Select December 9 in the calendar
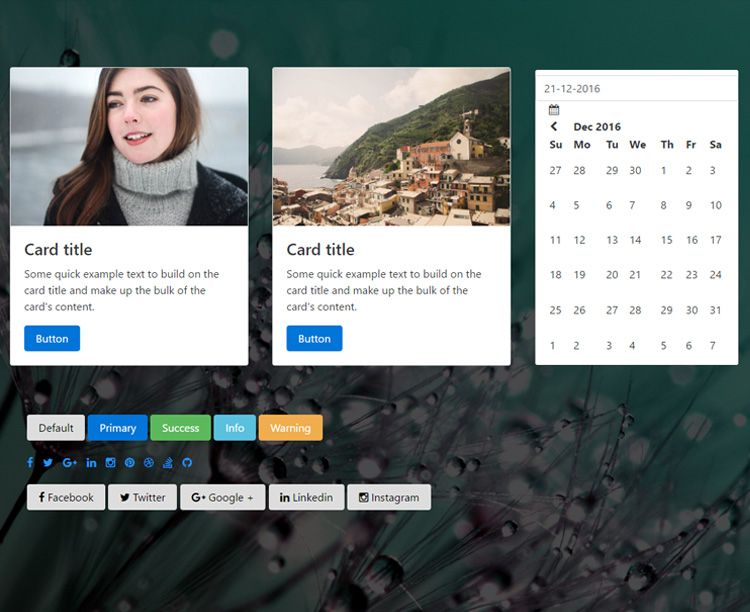 coord(688,205)
